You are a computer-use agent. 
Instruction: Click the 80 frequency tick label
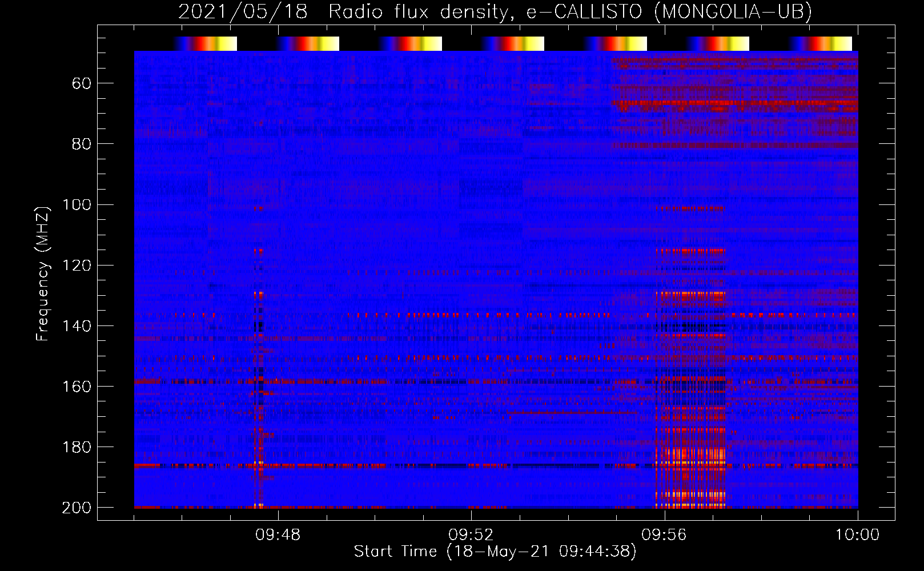click(x=82, y=144)
